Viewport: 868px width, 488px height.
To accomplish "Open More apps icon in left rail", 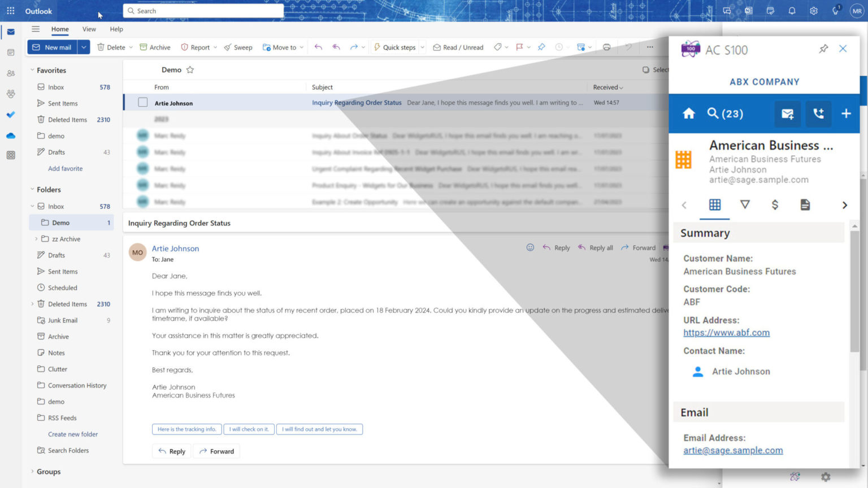I will pos(11,155).
